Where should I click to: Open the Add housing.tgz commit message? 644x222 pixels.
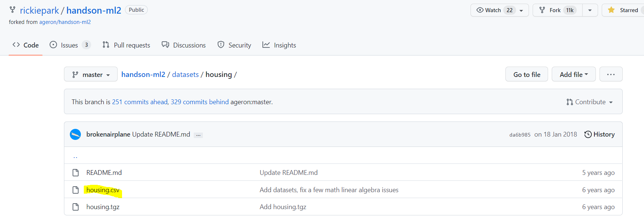(283, 207)
